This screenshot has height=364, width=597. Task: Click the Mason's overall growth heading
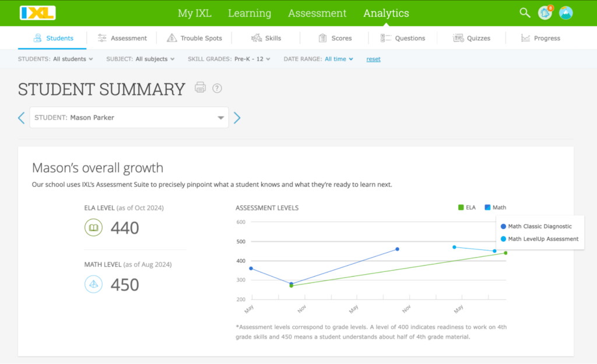tap(97, 168)
